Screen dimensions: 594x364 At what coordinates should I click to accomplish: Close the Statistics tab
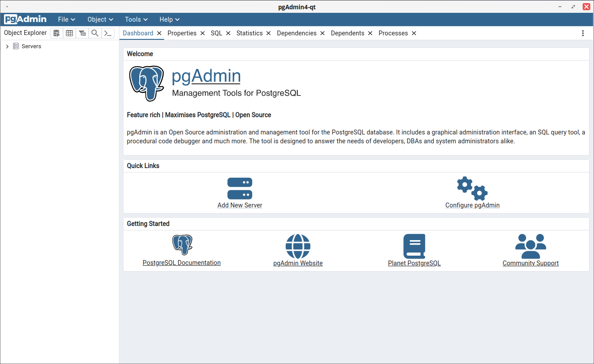pyautogui.click(x=268, y=33)
